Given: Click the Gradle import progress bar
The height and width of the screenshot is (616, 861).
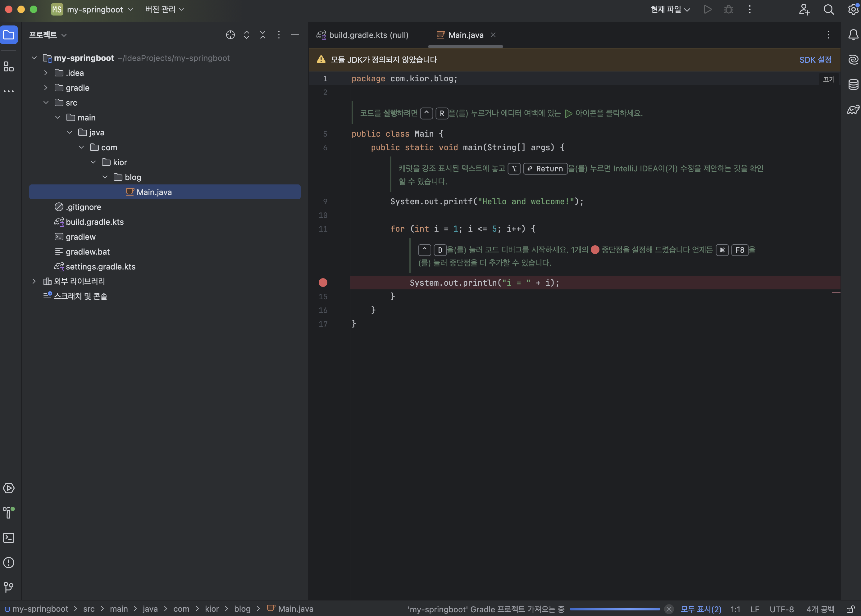Looking at the screenshot, I should [x=614, y=609].
